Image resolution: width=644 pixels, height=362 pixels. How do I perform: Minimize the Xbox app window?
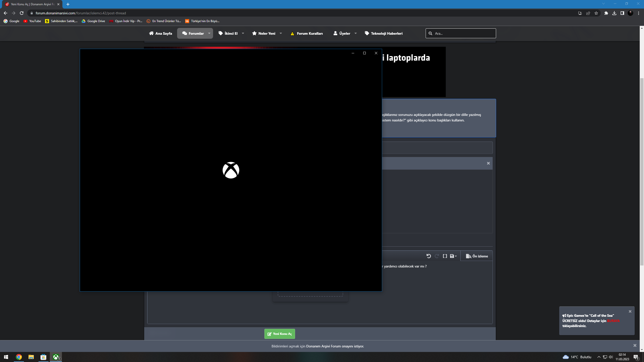pyautogui.click(x=353, y=53)
